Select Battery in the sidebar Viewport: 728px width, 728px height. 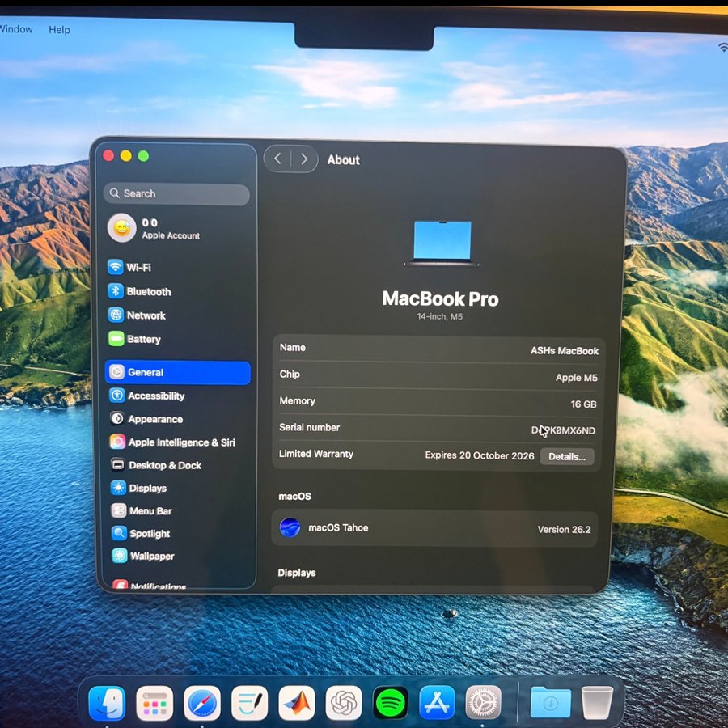(x=143, y=340)
